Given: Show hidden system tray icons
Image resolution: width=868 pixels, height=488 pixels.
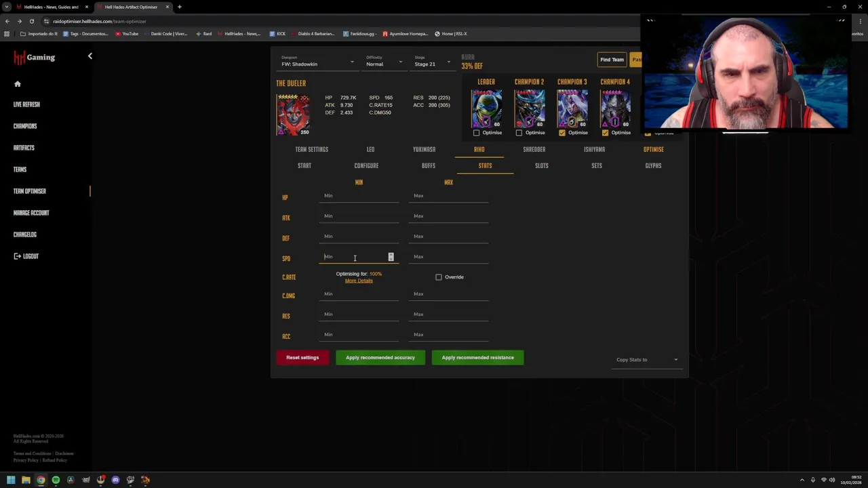Looking at the screenshot, I should click(x=802, y=480).
